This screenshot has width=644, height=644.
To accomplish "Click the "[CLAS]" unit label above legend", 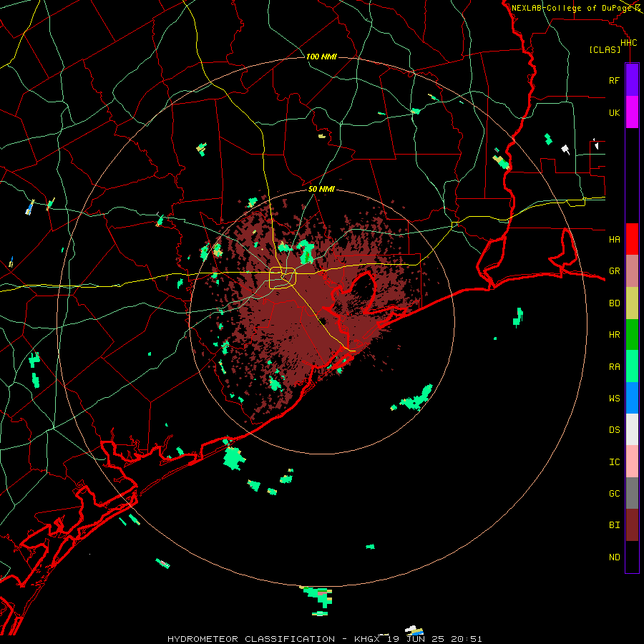I will pyautogui.click(x=605, y=49).
